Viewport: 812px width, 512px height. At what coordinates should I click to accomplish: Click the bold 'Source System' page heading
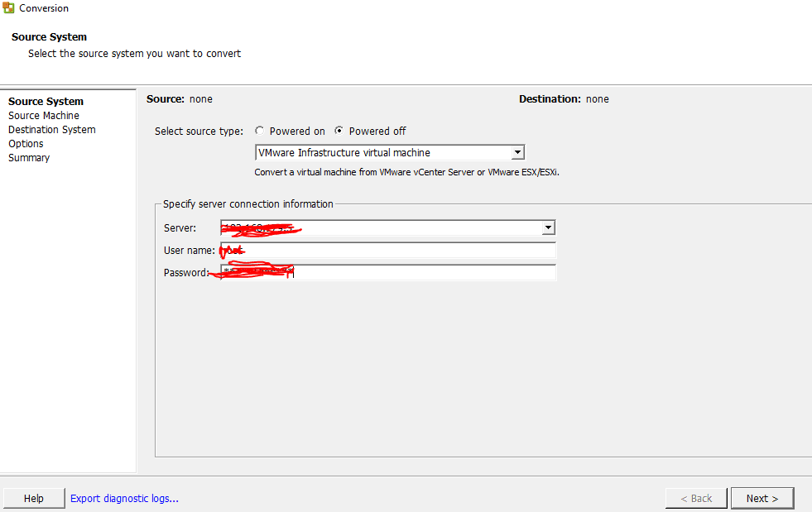(x=49, y=36)
